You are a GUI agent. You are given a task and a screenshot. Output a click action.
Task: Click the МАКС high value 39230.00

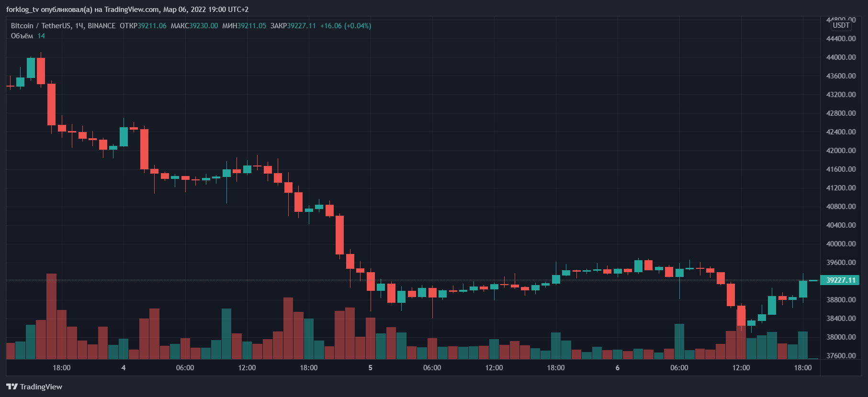tap(203, 26)
